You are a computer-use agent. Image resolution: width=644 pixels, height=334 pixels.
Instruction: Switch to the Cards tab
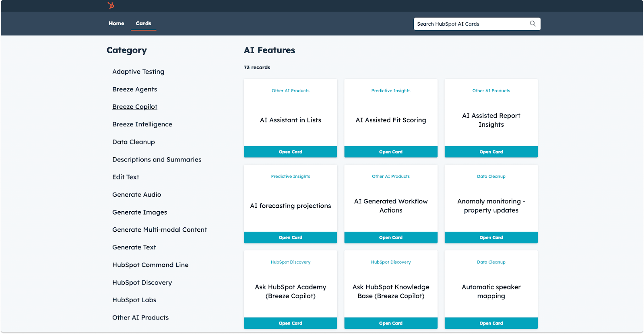click(143, 23)
